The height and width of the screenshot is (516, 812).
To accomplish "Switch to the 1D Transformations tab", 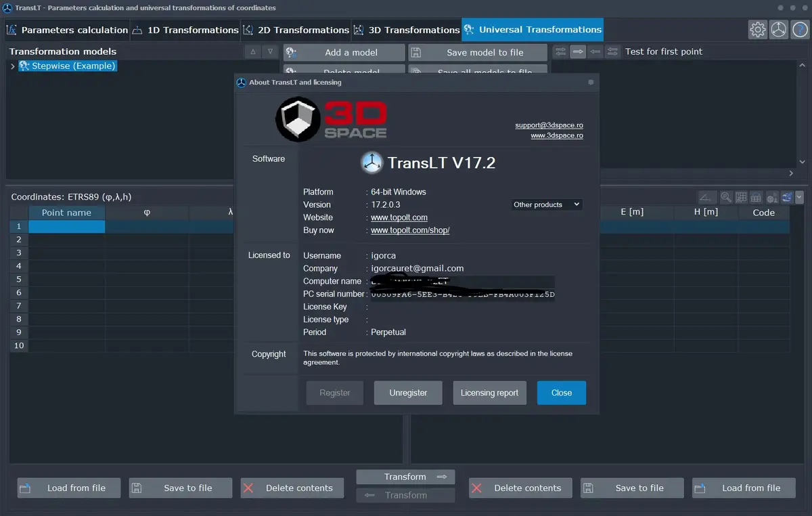I will pos(185,30).
